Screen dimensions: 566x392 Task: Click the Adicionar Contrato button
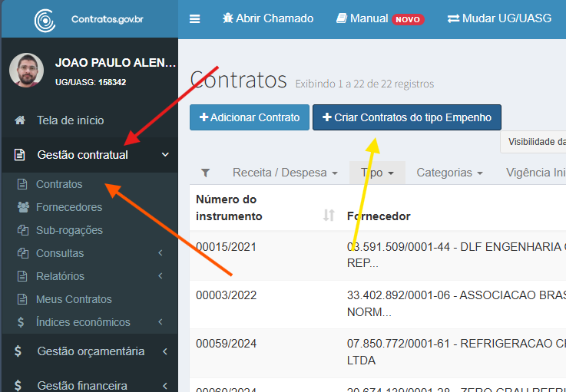(x=249, y=117)
